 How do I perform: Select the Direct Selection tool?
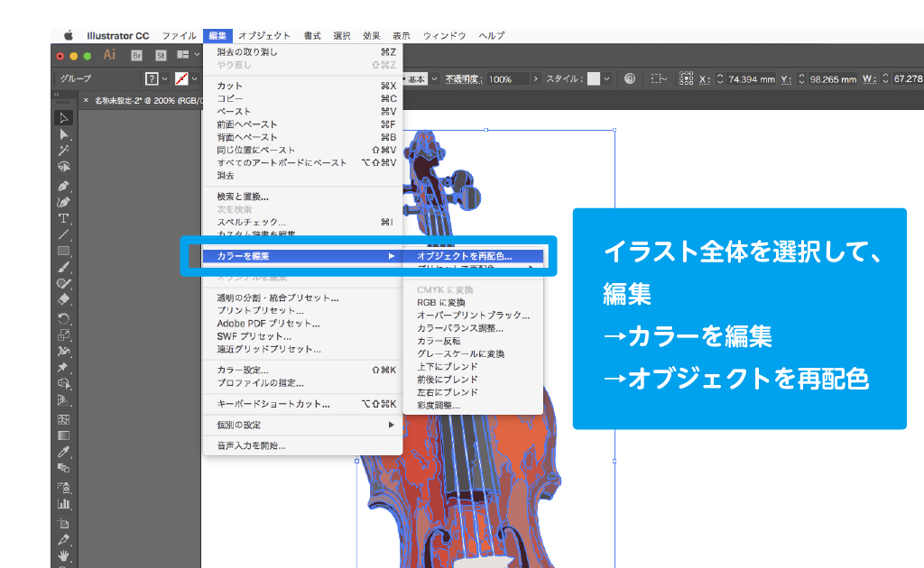point(64,134)
